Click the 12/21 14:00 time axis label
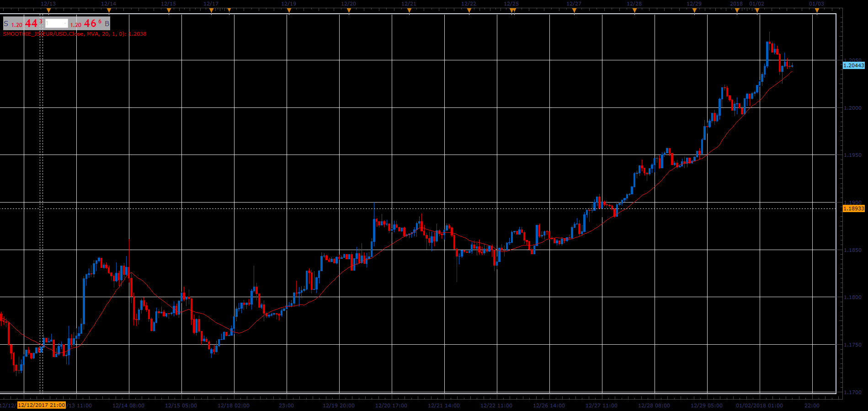Image resolution: width=868 pixels, height=411 pixels. click(x=444, y=406)
